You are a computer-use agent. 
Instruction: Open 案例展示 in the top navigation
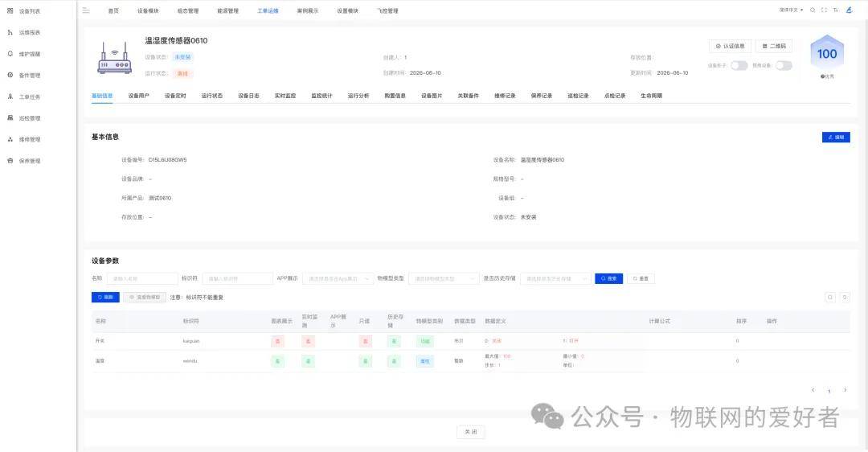(x=308, y=10)
